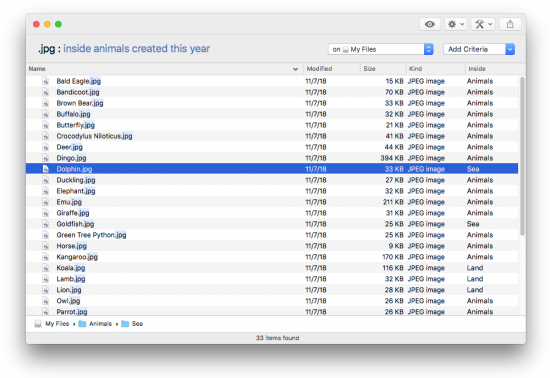Click the 170 KB size cell
This screenshot has height=378, width=550.
[x=393, y=257]
